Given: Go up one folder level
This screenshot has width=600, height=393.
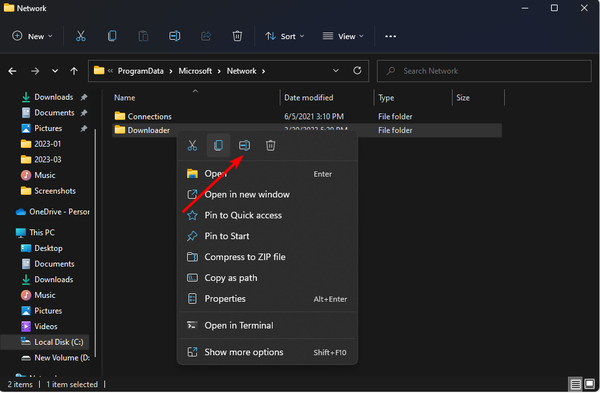Looking at the screenshot, I should point(74,71).
